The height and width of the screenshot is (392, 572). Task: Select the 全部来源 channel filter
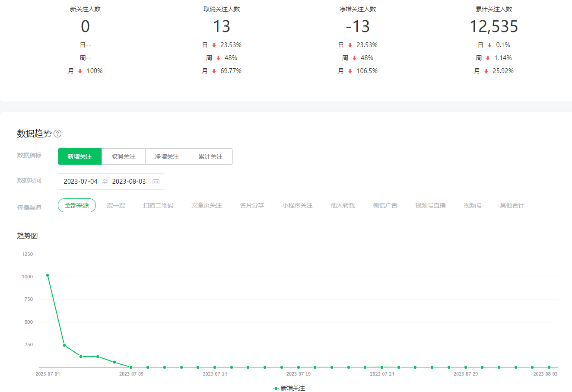tap(77, 205)
